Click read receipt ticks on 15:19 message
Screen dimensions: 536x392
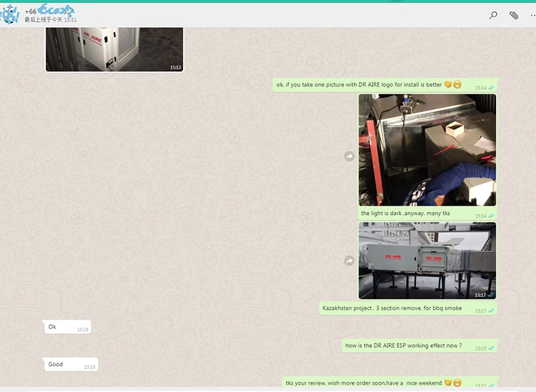coord(492,348)
